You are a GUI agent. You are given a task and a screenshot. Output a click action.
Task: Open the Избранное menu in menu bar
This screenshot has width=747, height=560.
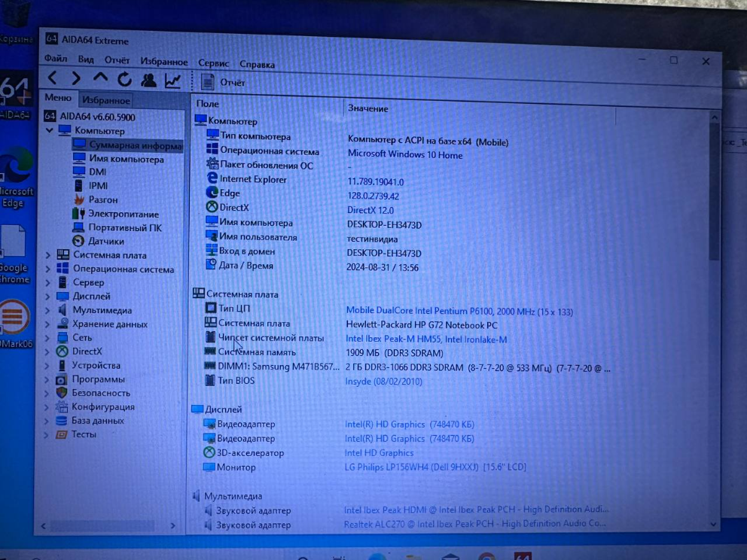[164, 62]
